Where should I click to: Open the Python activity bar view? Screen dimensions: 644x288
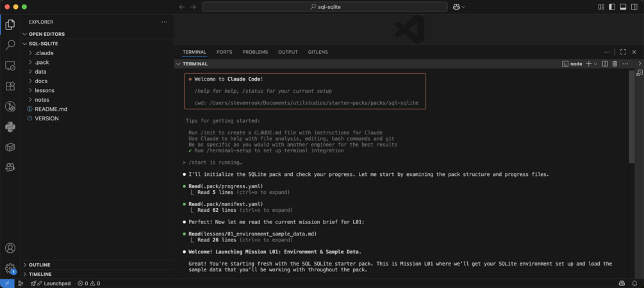[x=10, y=127]
